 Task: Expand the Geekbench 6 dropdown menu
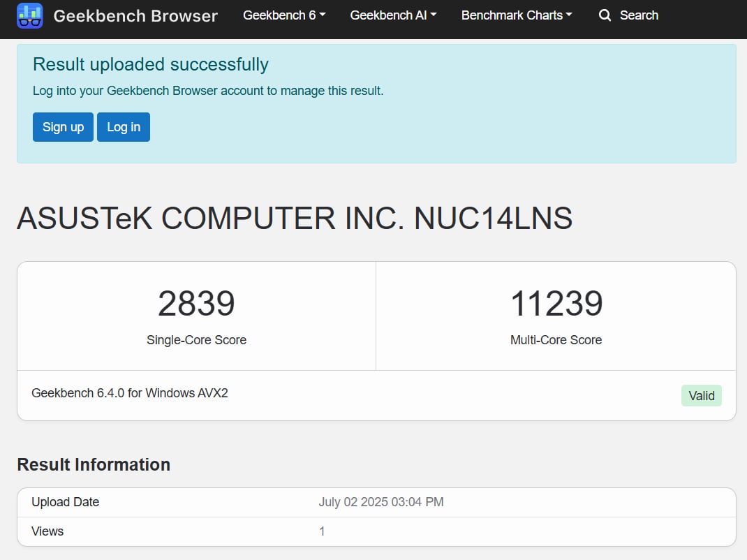tap(284, 15)
